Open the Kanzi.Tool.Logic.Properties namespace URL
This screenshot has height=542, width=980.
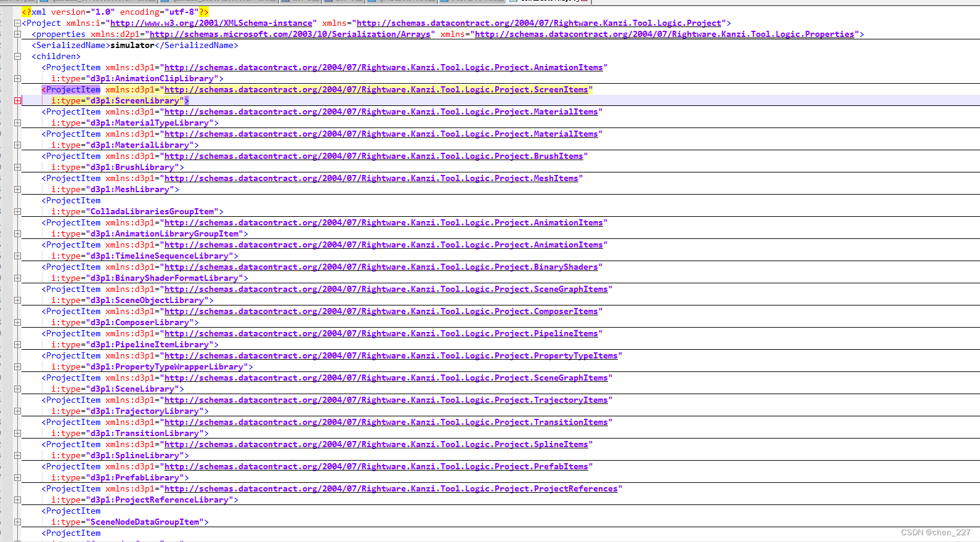click(665, 34)
